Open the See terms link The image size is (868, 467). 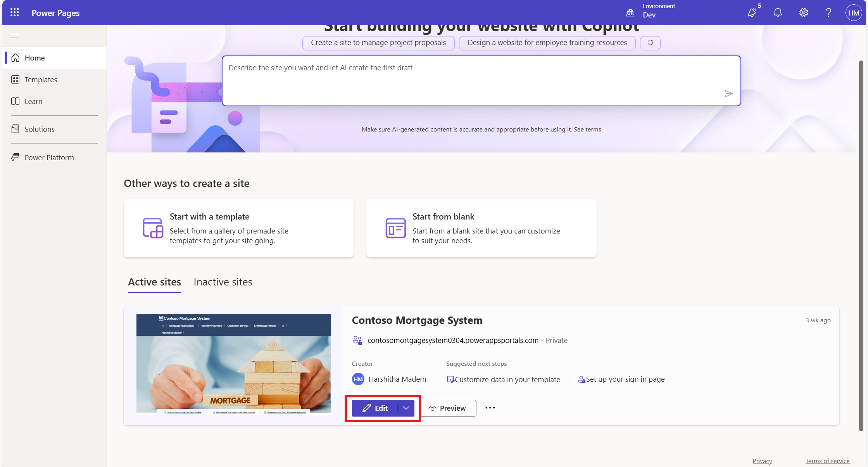587,130
